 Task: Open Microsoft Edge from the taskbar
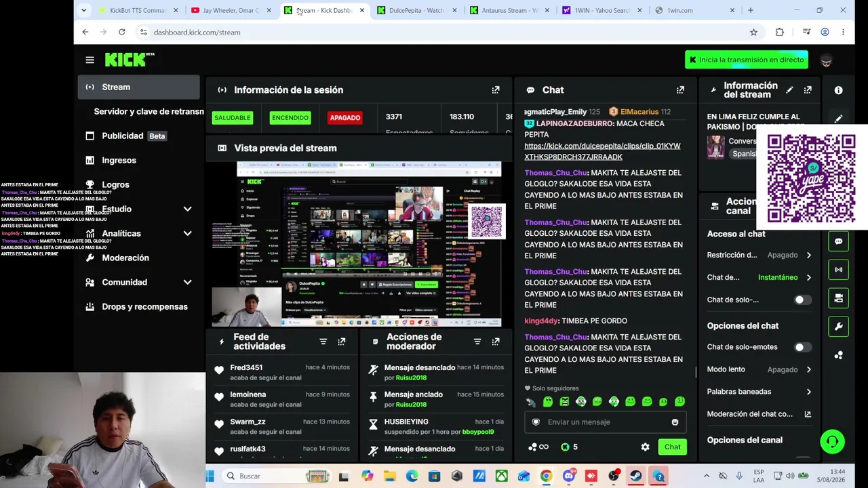(x=412, y=476)
